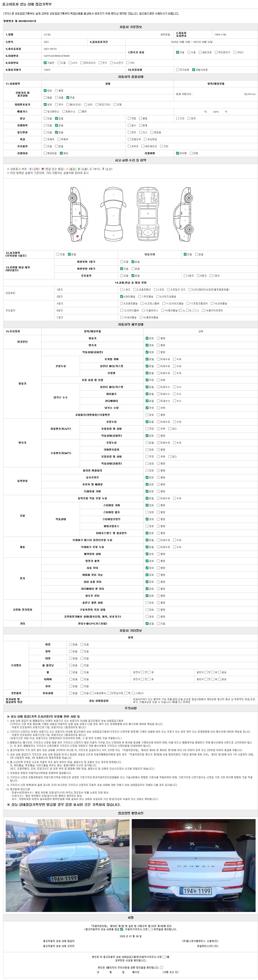
Task: Uncheck the 6.쿼터패널 checkbox
Action: coord(121,296)
